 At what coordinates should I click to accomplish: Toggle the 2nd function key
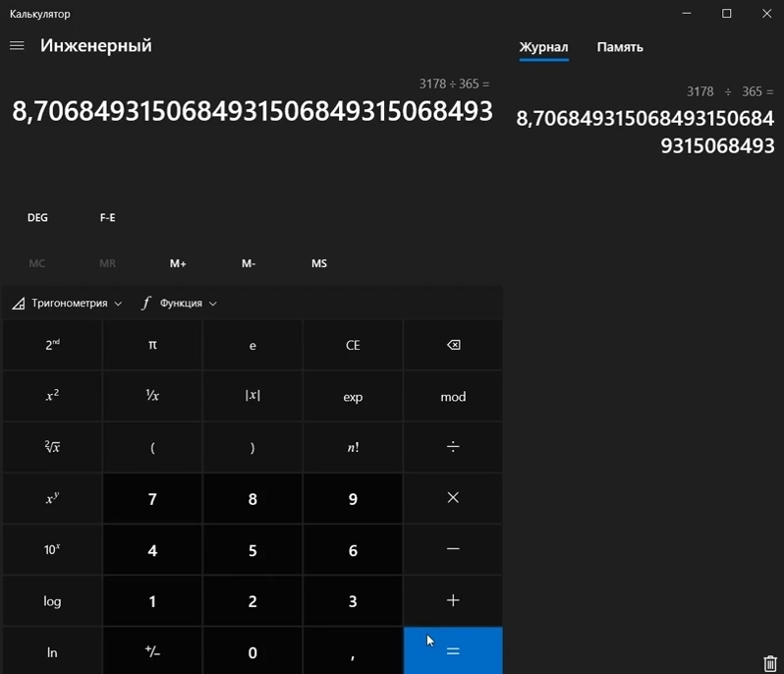(52, 345)
